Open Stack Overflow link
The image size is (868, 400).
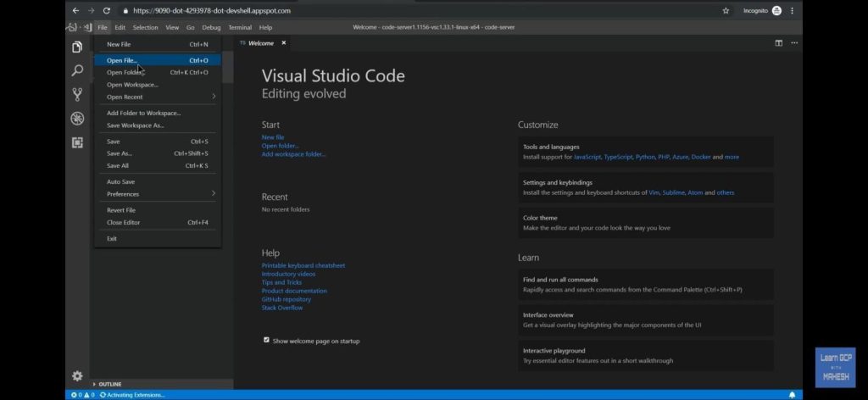pyautogui.click(x=282, y=308)
